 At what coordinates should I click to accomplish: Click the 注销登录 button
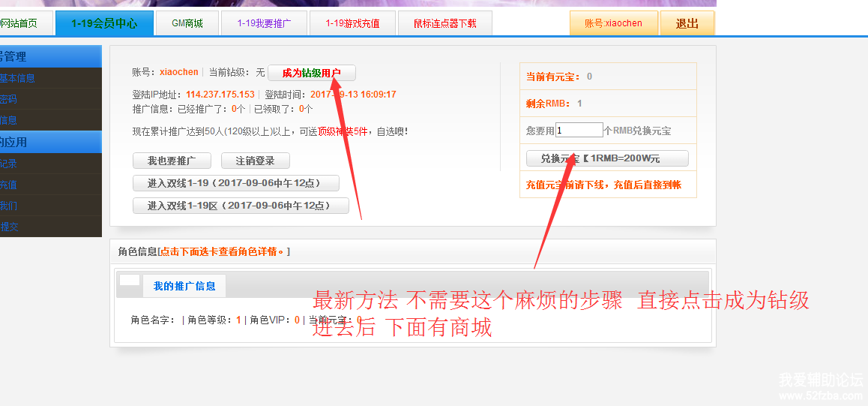click(255, 161)
